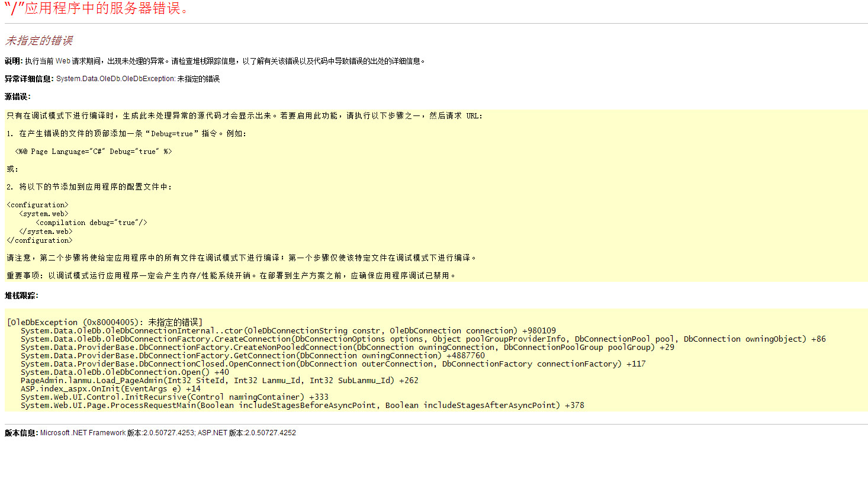Viewport: 868px width, 482px height.
Task: Click the OleDbConnectionInternal..ctor stack line
Action: pyautogui.click(x=288, y=331)
